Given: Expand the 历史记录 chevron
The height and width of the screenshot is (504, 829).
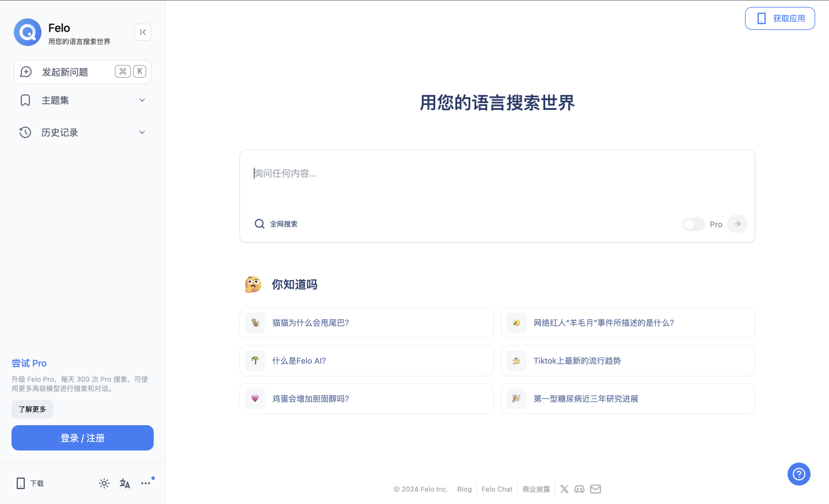Looking at the screenshot, I should pos(142,132).
